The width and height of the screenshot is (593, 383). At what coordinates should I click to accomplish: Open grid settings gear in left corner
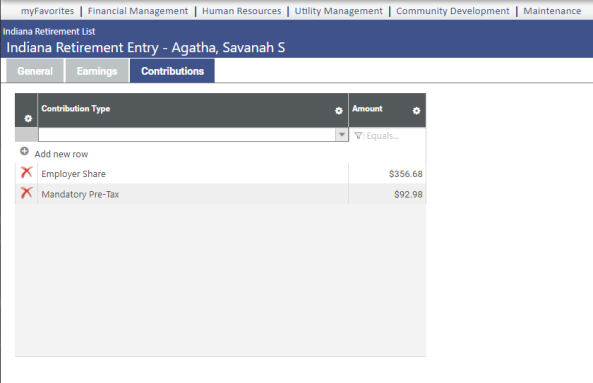[28, 119]
